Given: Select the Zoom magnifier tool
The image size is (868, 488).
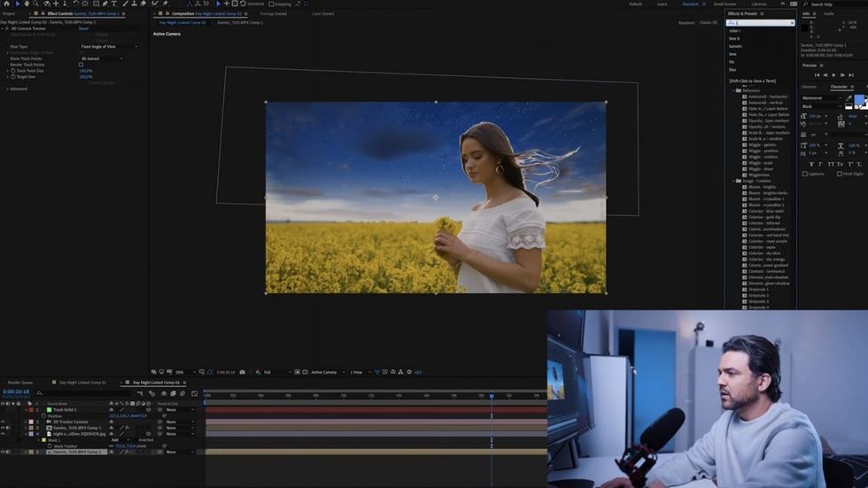Looking at the screenshot, I should pyautogui.click(x=35, y=4).
